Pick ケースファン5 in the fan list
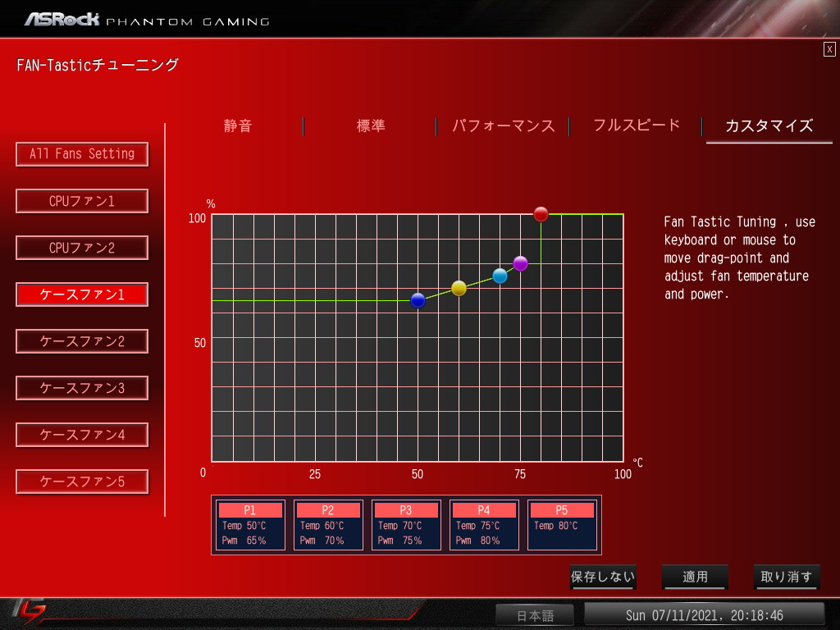This screenshot has width=840, height=630. [x=82, y=482]
